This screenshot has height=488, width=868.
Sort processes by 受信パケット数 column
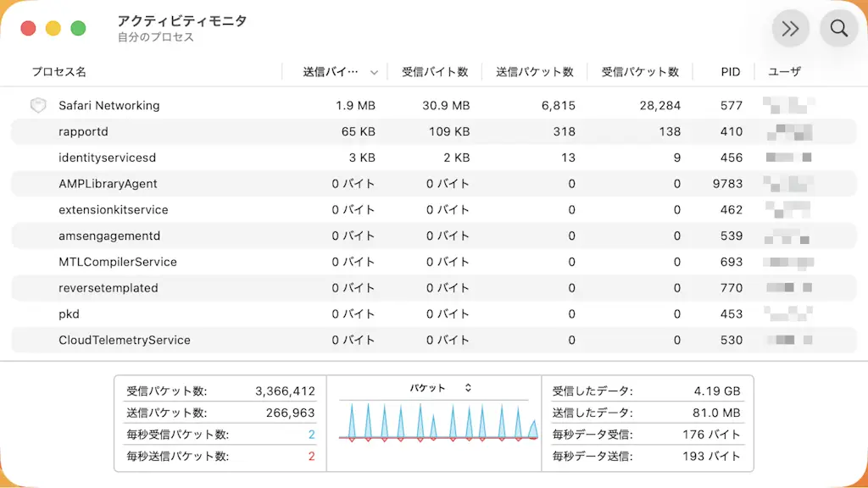click(640, 72)
